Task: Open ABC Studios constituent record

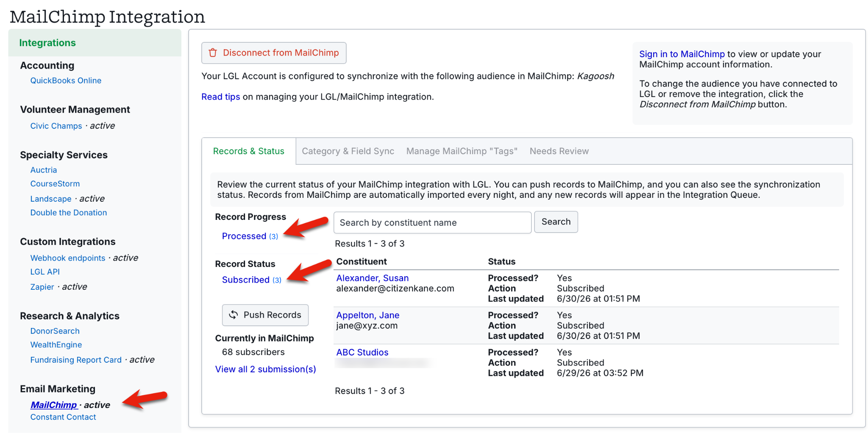Action: pos(362,353)
